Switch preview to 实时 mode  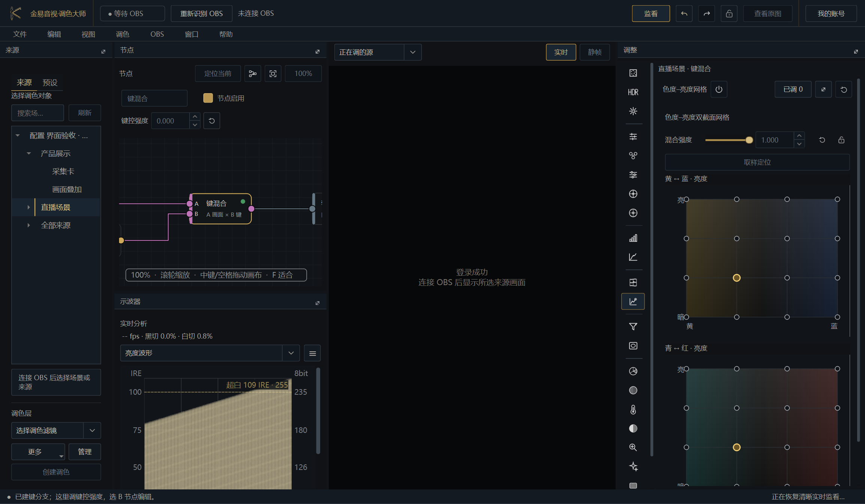point(561,52)
